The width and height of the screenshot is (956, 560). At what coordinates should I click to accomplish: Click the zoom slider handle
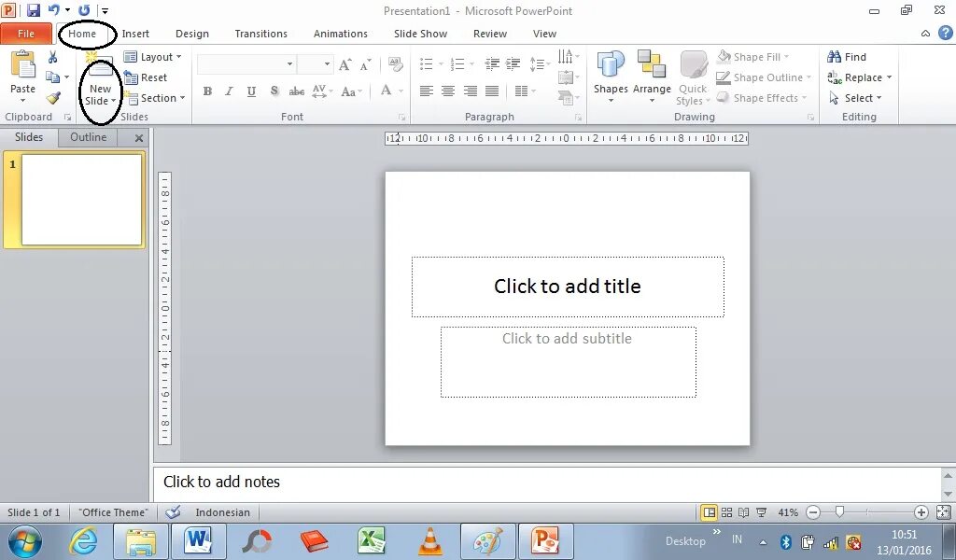839,512
